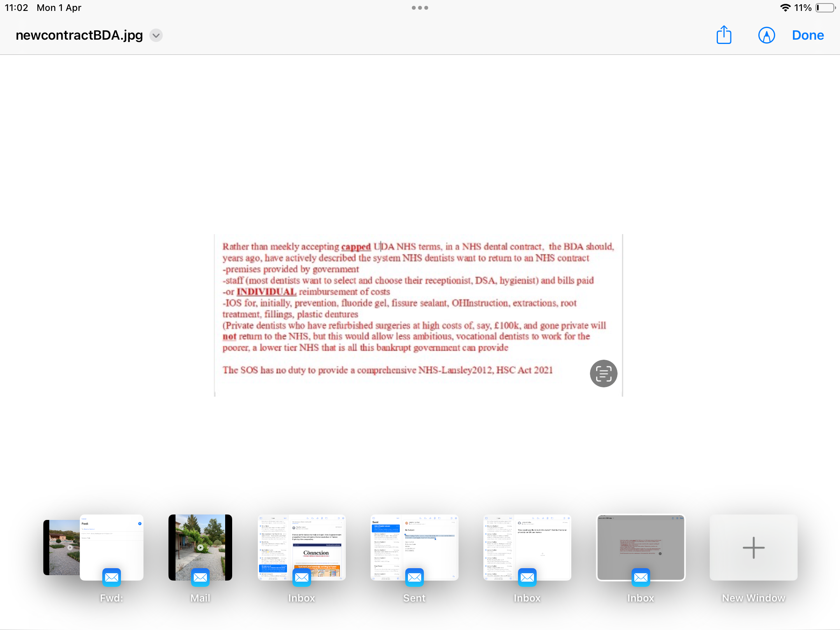
Task: Tap the Mail app badge on the Mail window
Action: (200, 577)
